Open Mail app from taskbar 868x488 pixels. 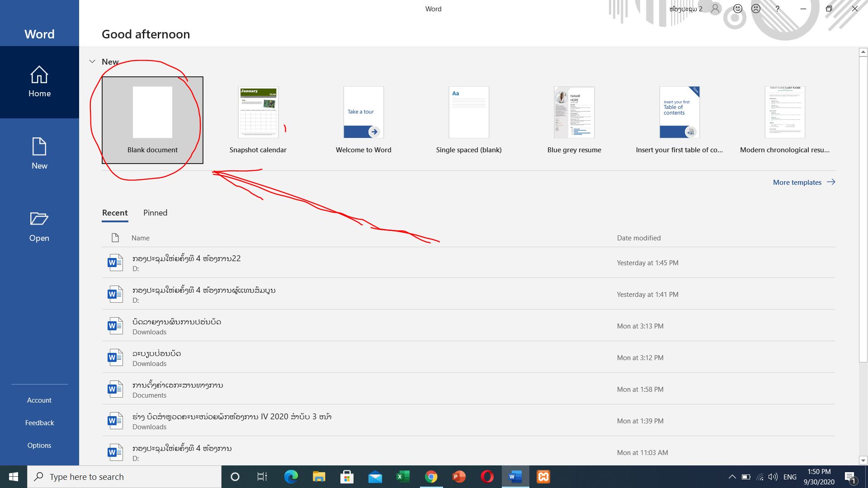pos(375,477)
